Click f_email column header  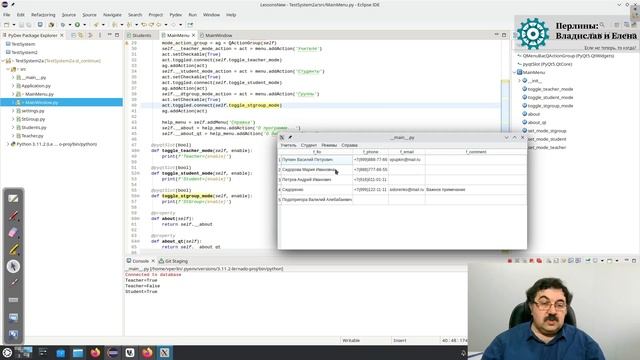[x=407, y=152]
